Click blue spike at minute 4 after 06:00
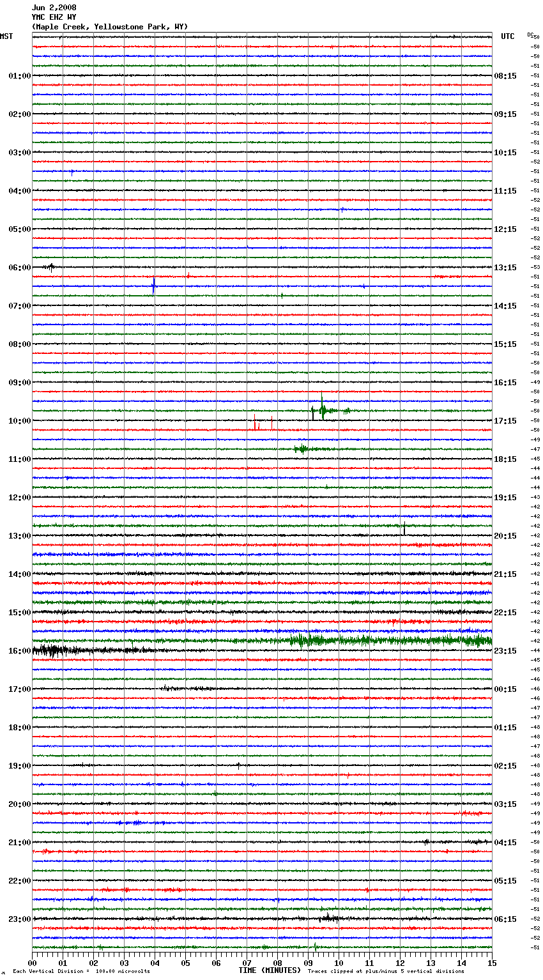 [154, 286]
